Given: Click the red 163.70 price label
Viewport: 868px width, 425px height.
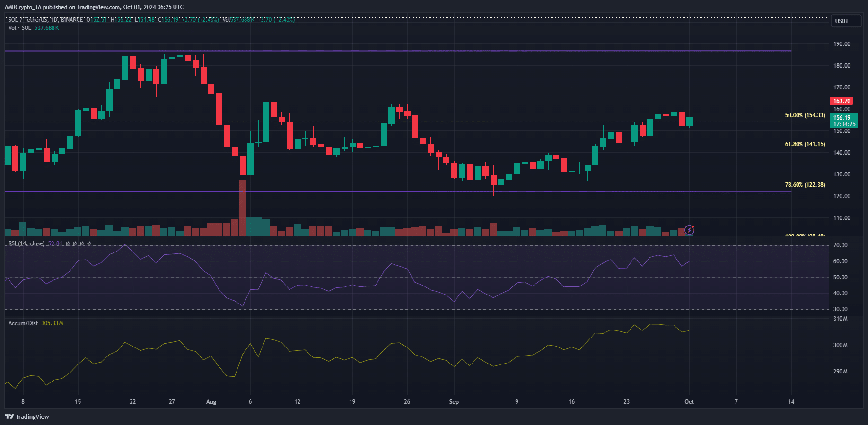Looking at the screenshot, I should coord(842,101).
